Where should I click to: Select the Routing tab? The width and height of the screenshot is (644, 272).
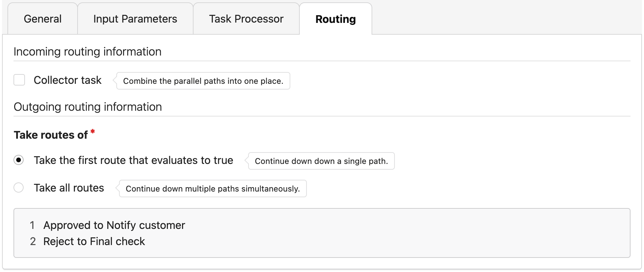(335, 19)
